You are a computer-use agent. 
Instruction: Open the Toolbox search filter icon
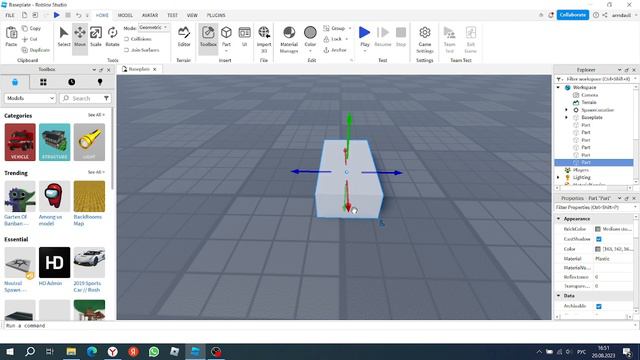click(x=106, y=98)
